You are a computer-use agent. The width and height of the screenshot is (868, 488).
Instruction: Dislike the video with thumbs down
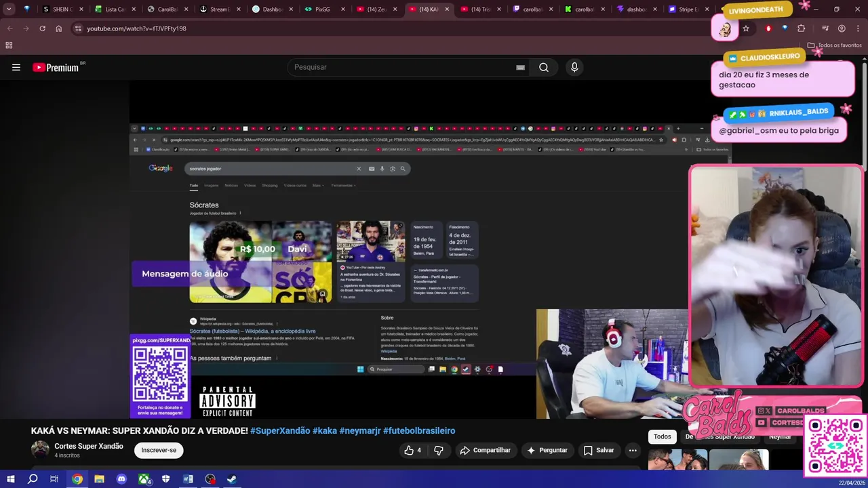tap(439, 450)
